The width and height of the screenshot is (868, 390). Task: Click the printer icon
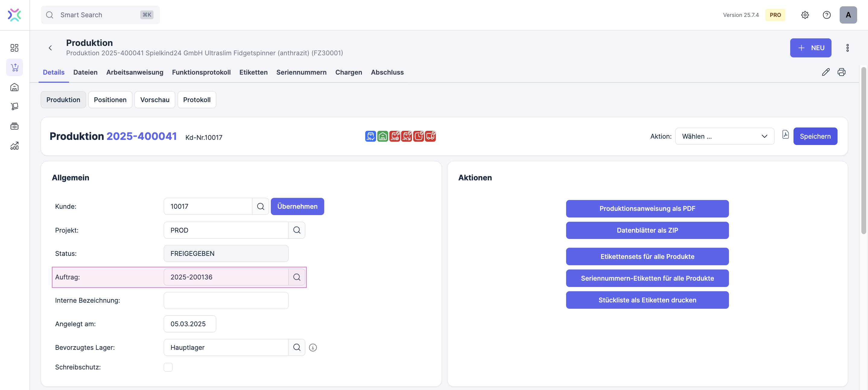841,72
